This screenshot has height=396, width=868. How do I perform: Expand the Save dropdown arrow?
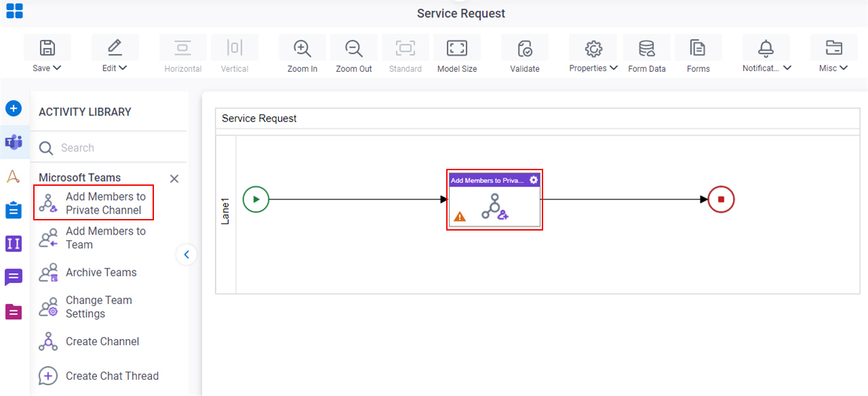57,68
